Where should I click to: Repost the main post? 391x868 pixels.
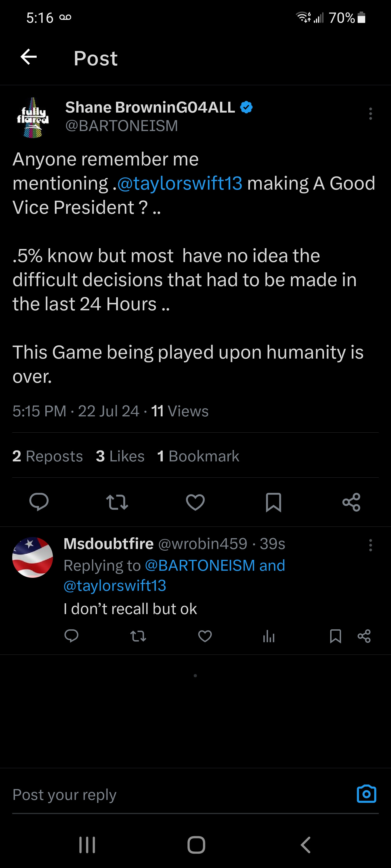pyautogui.click(x=117, y=502)
